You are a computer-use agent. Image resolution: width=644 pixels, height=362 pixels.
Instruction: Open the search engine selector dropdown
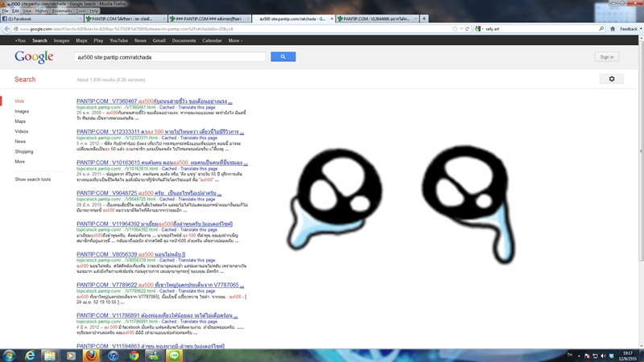479,29
